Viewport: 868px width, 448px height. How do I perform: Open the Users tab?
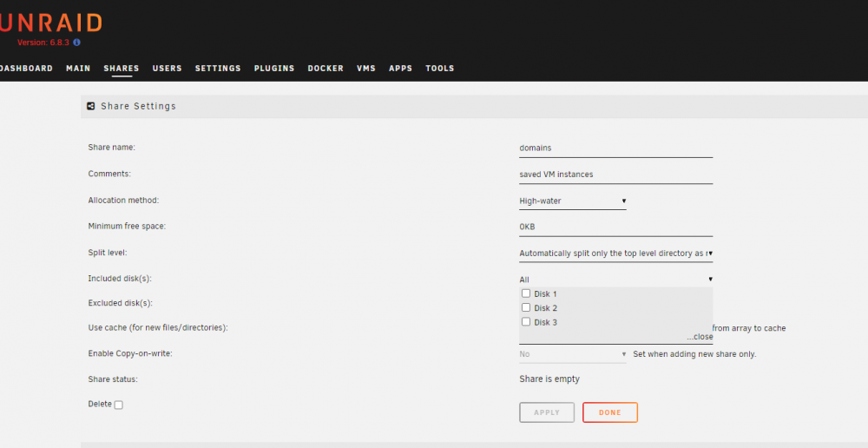point(168,68)
